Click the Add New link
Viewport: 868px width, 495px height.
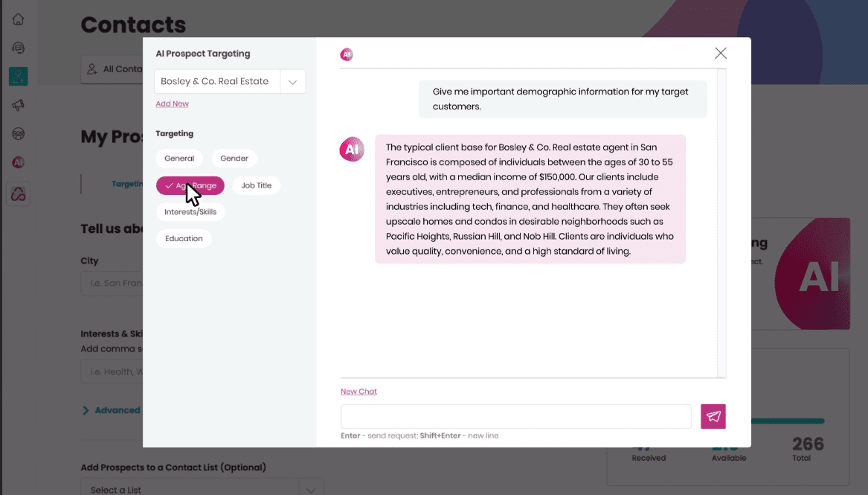pos(172,104)
